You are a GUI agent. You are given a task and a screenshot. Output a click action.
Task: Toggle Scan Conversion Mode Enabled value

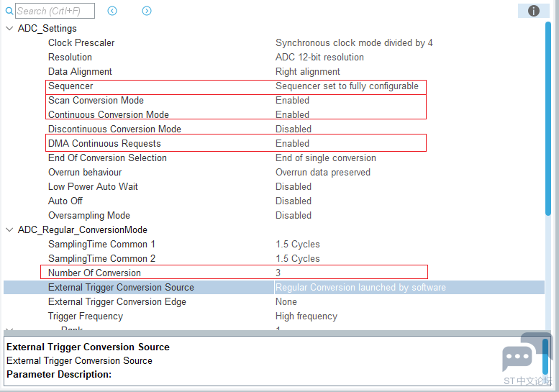292,101
